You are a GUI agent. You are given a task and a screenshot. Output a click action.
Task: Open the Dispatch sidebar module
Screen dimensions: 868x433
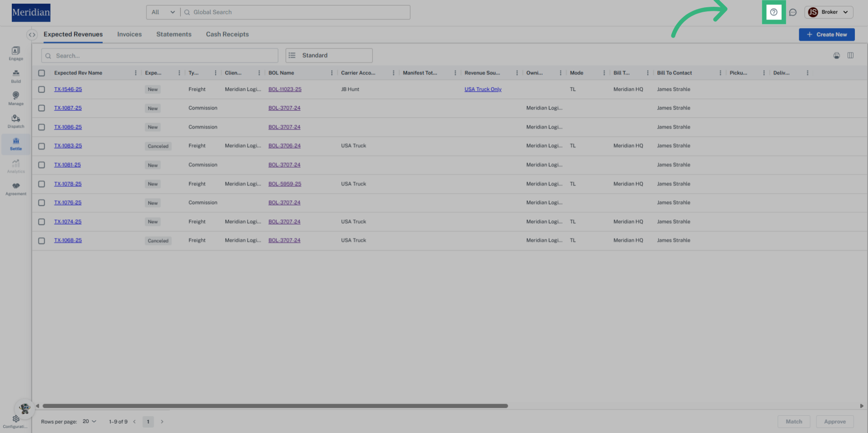pos(16,121)
